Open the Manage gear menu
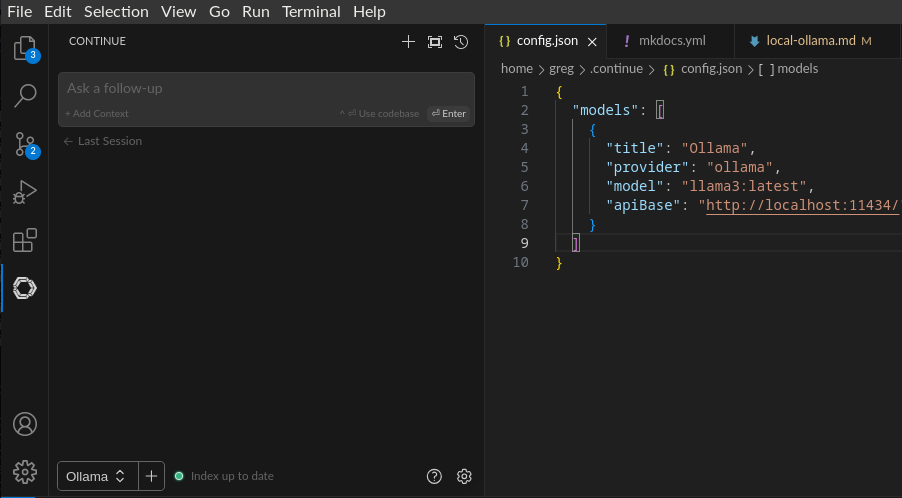 coord(25,471)
